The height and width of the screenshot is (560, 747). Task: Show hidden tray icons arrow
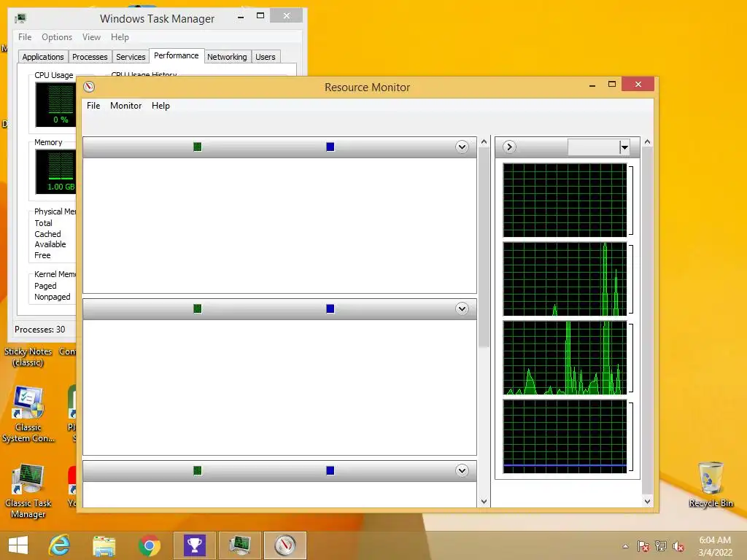coord(625,546)
